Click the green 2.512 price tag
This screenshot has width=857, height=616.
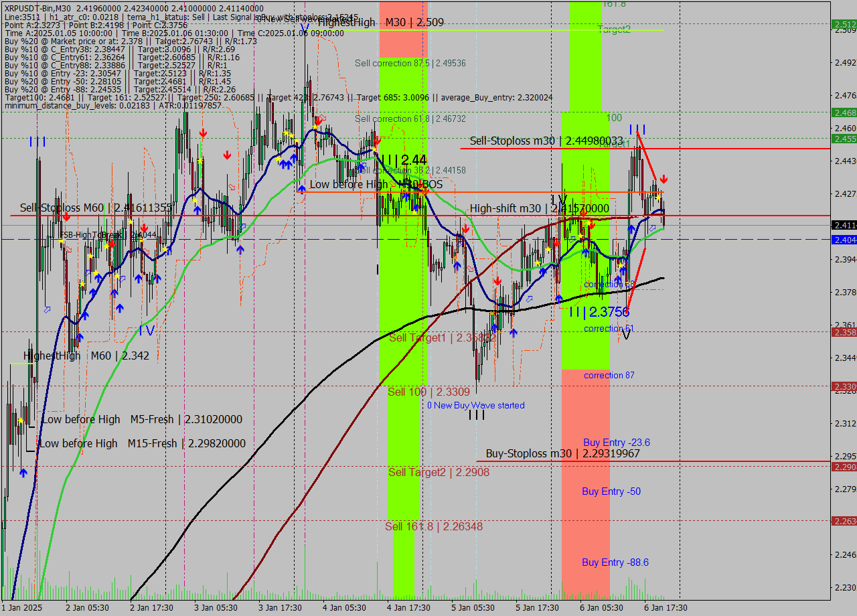coord(844,24)
